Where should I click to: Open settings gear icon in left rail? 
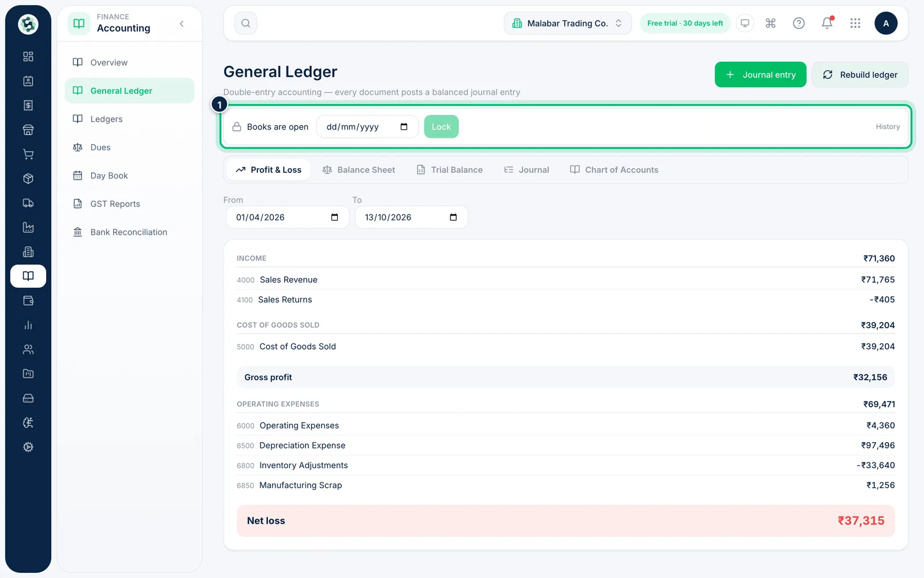click(28, 447)
